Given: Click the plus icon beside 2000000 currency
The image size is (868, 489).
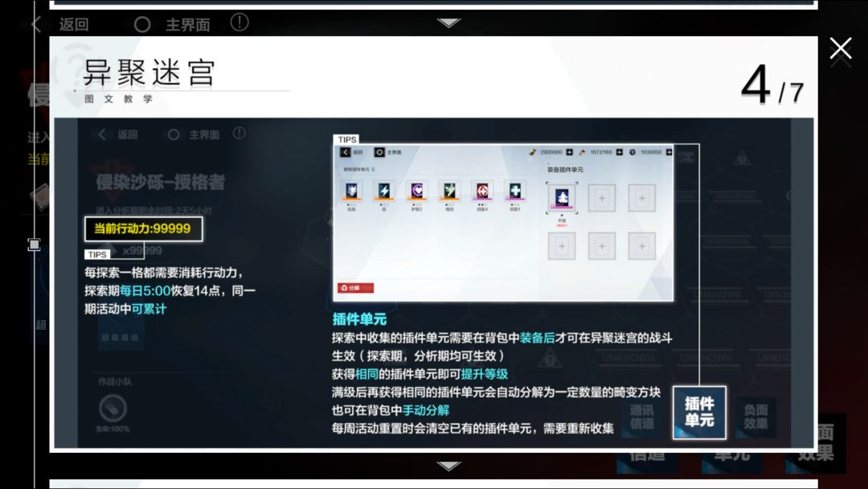Looking at the screenshot, I should click(x=569, y=152).
